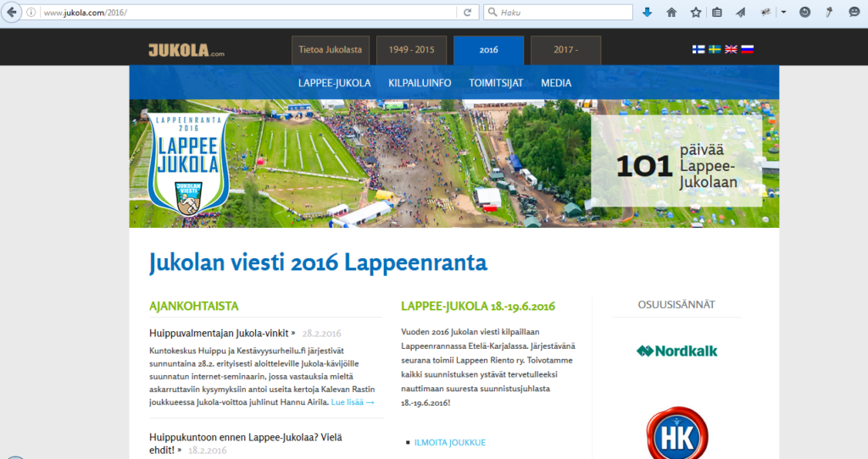868x459 pixels.
Task: Open the LAPPEE-JUKOLA menu
Action: [x=334, y=83]
